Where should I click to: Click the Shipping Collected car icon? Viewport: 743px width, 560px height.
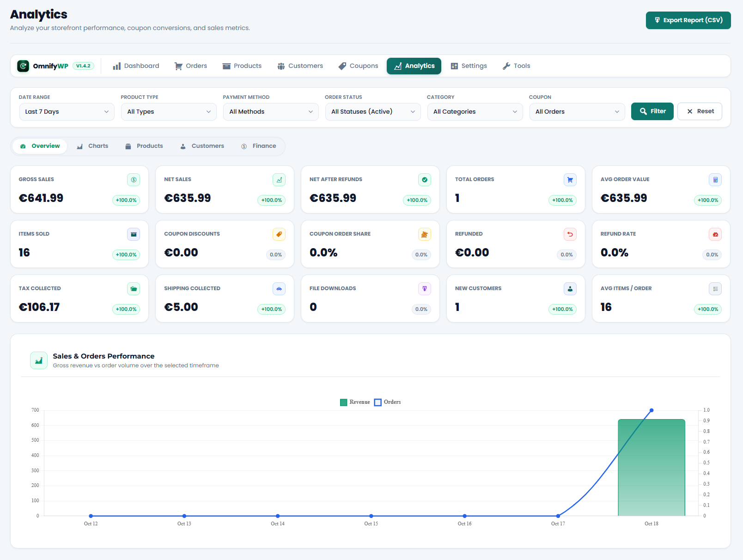coord(279,289)
